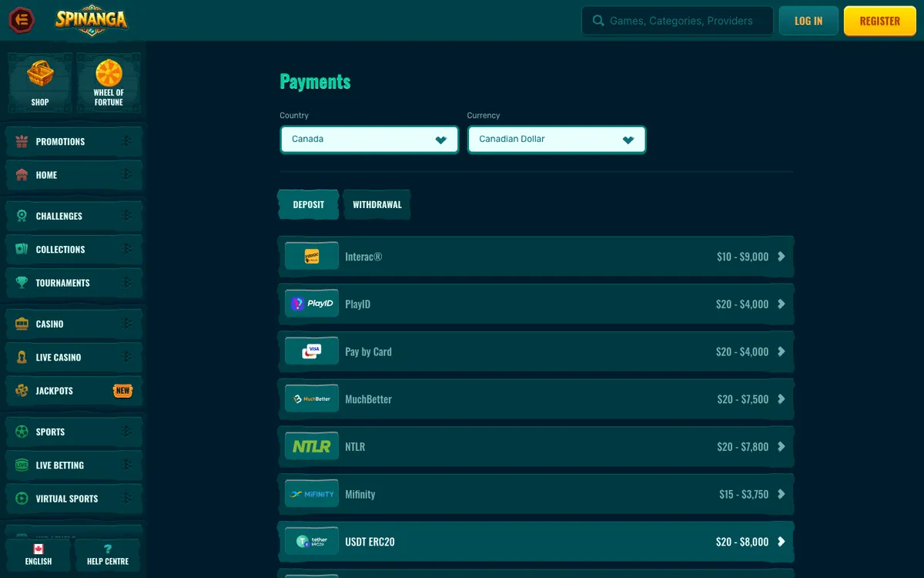The image size is (924, 578).
Task: Click the Canadian flag language icon
Action: pos(38,549)
